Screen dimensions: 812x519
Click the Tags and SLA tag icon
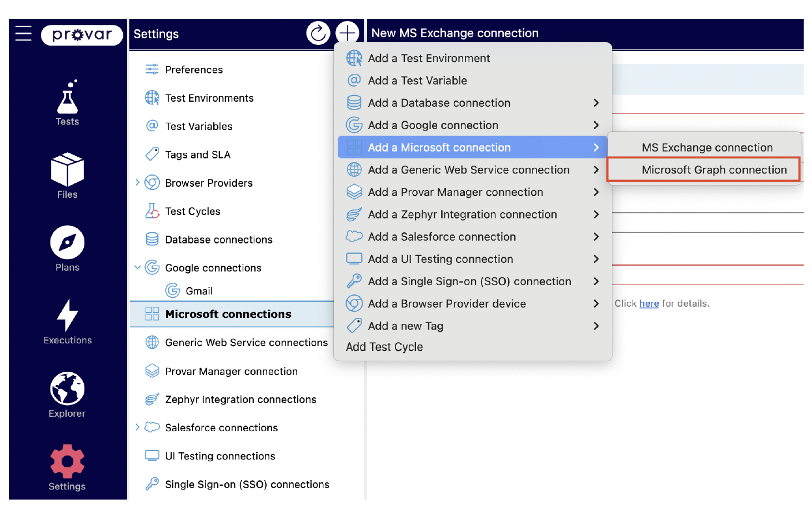[x=152, y=154]
